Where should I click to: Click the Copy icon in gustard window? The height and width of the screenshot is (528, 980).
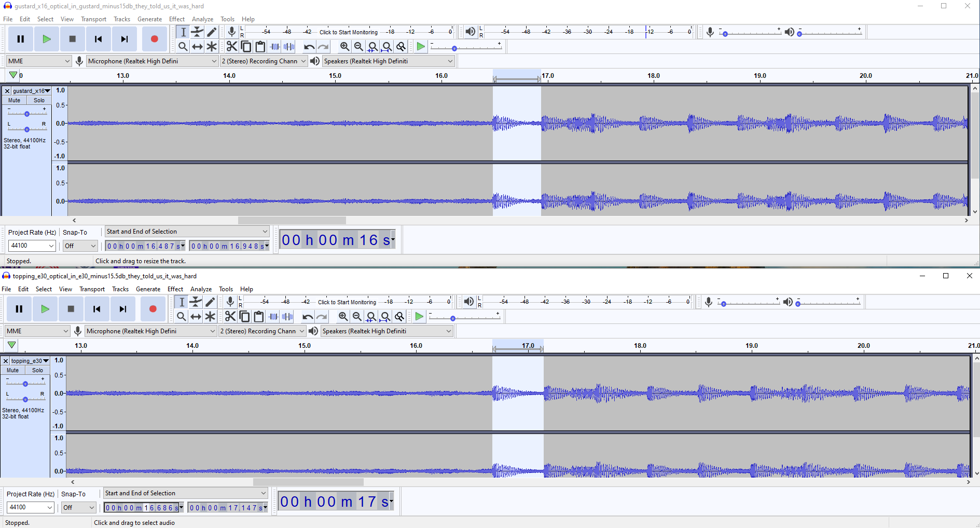(246, 47)
